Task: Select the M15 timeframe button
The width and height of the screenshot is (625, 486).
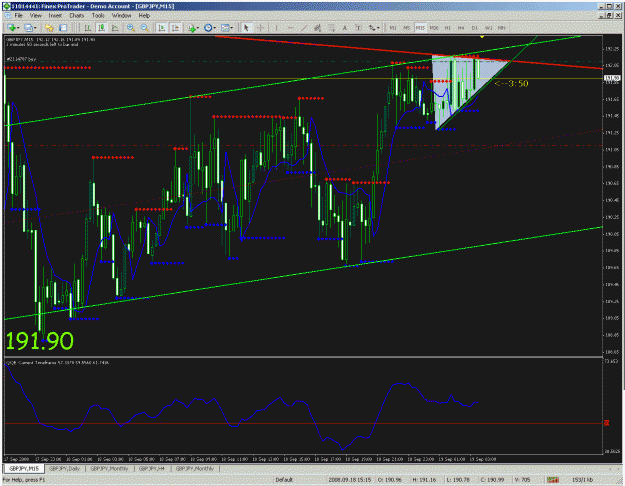Action: pos(420,28)
